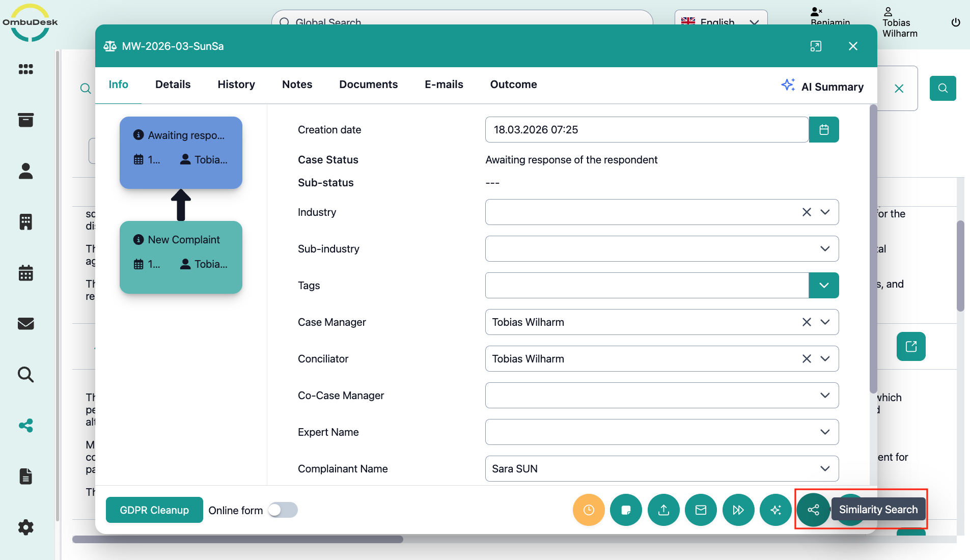Click the Benjamin user entry in header
The width and height of the screenshot is (970, 560).
(830, 17)
